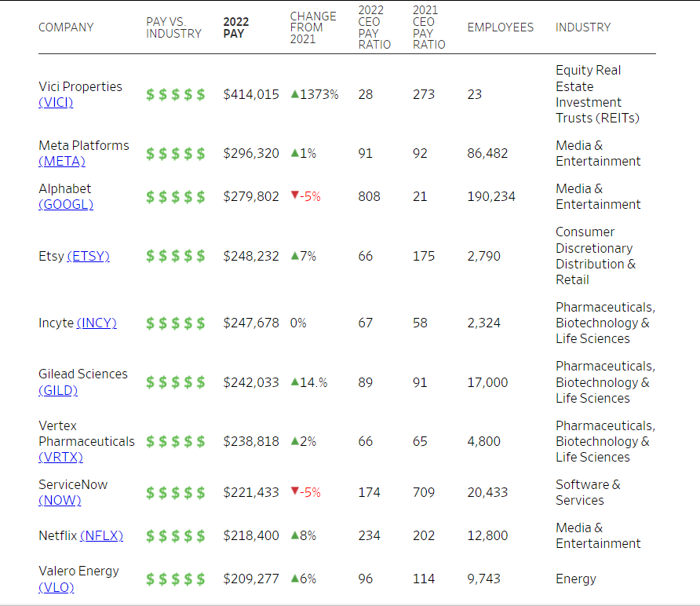The image size is (700, 606).
Task: Select the 2022 CEO PAY RATIO header
Action: tap(374, 27)
